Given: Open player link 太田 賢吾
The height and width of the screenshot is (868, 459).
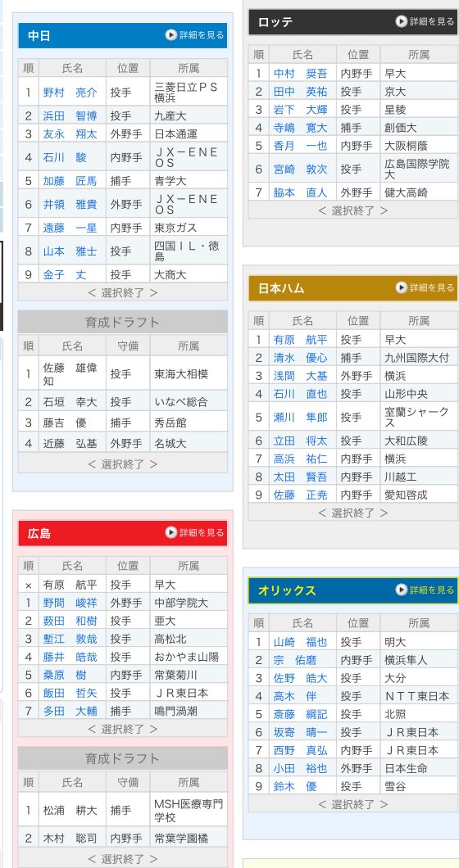Looking at the screenshot, I should [x=300, y=477].
